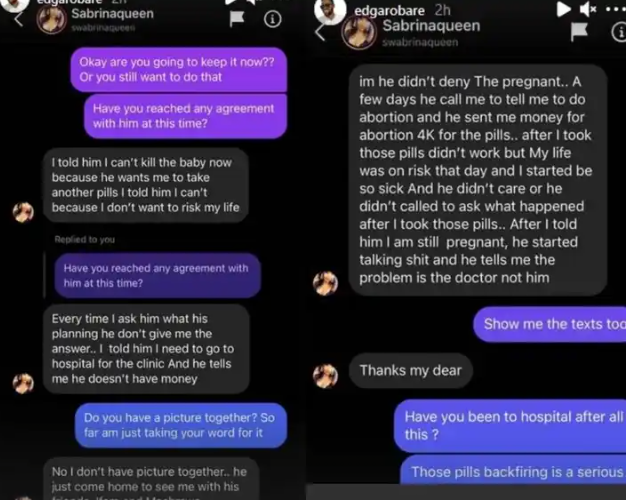
Task: Play the story using the play button
Action: pos(563,9)
